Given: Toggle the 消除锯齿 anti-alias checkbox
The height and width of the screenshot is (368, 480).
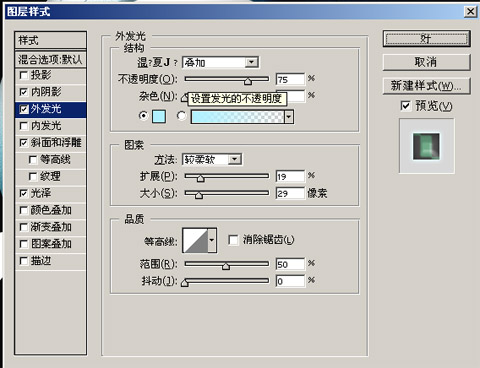Looking at the screenshot, I should point(233,240).
